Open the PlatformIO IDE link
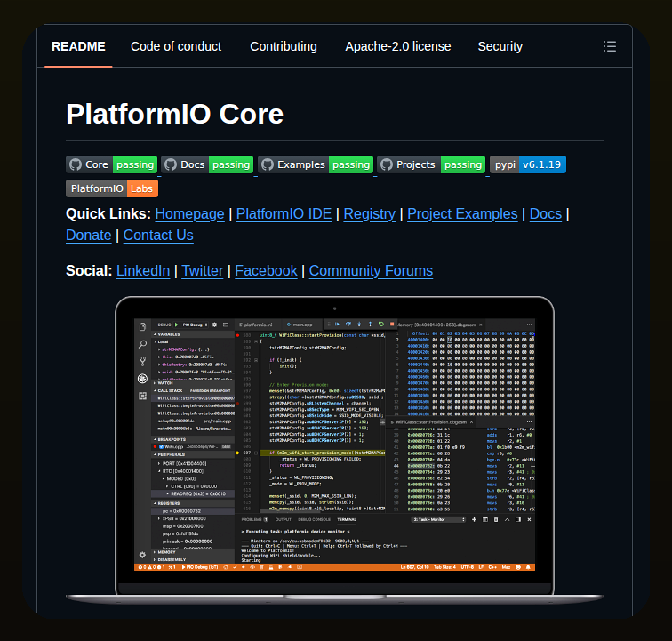This screenshot has width=672, height=641. pos(284,214)
